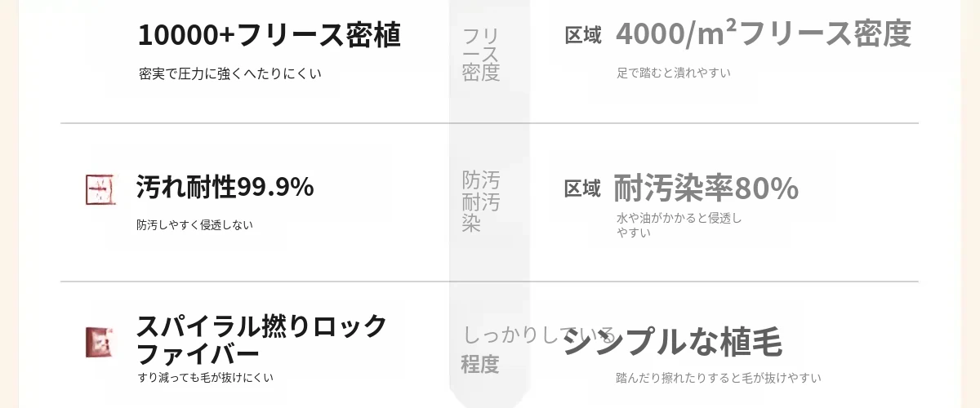Select the 耐汚染率80% heading
Screen dimensions: 980x408
tap(706, 188)
